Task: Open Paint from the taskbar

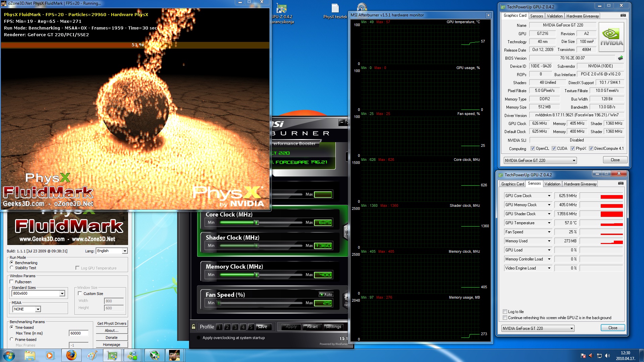Action: coord(92,355)
